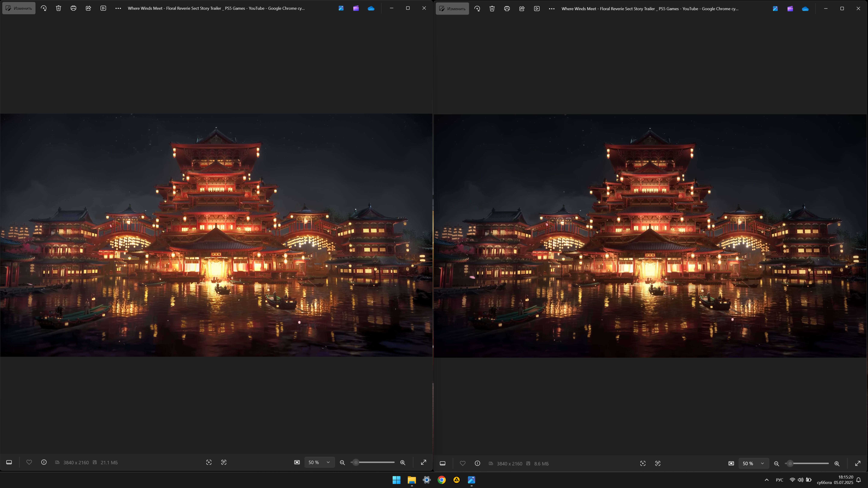Click zoom slider in right window

807,463
